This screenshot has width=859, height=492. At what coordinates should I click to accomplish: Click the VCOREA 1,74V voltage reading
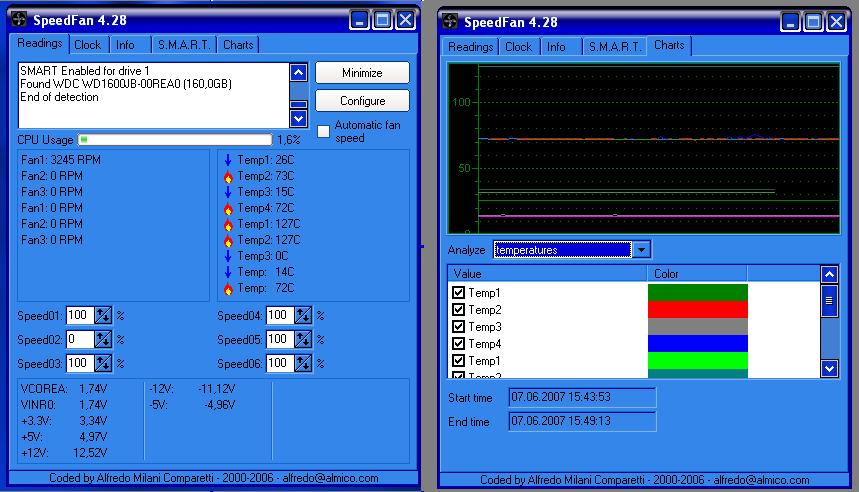(x=64, y=389)
